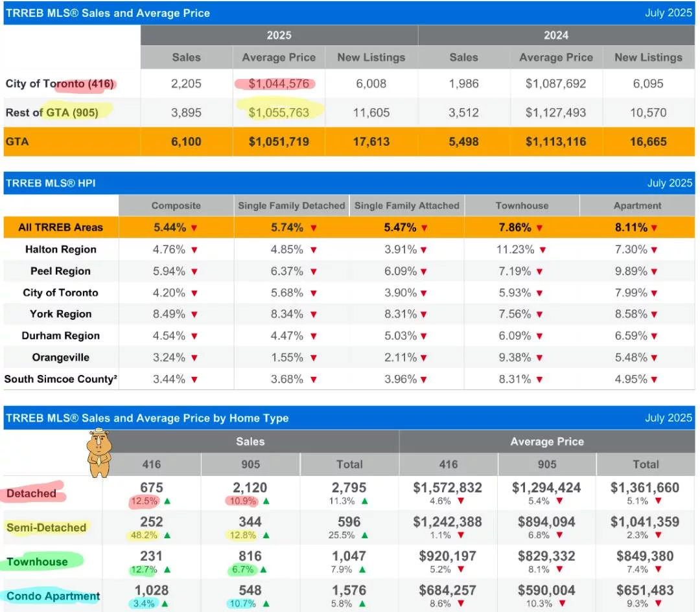This screenshot has height=612, width=700.
Task: Click red down arrow beside All TRREB Areas 5.44%
Action: [x=194, y=228]
